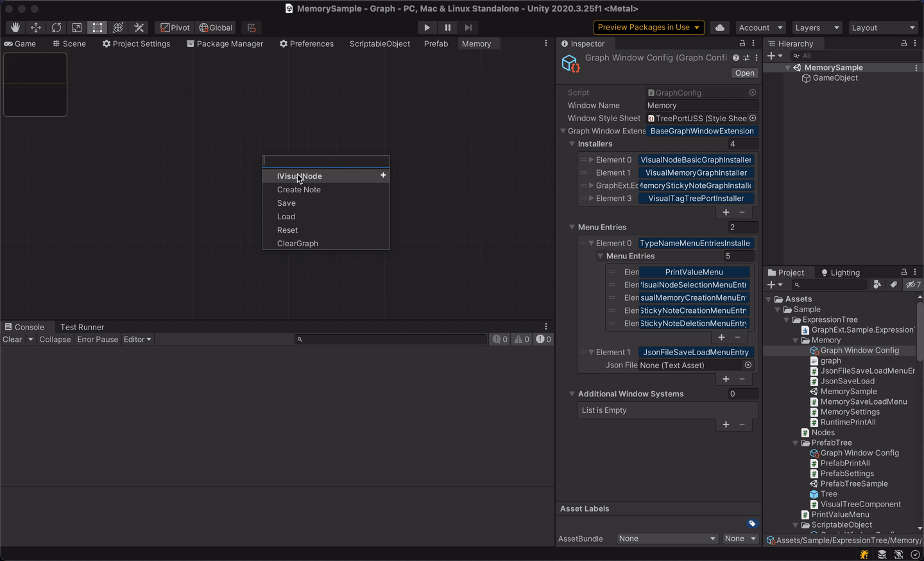Open the Inspector panel options menu
Image resolution: width=924 pixels, height=561 pixels.
753,44
